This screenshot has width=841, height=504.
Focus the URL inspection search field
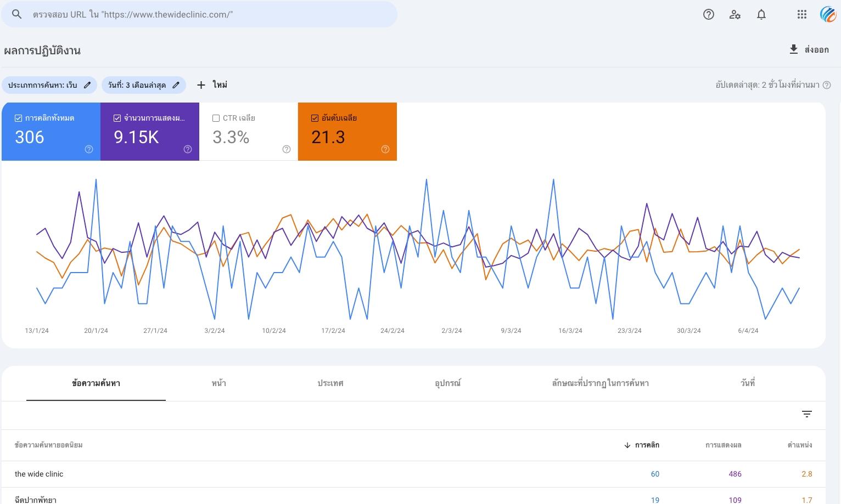click(x=199, y=14)
